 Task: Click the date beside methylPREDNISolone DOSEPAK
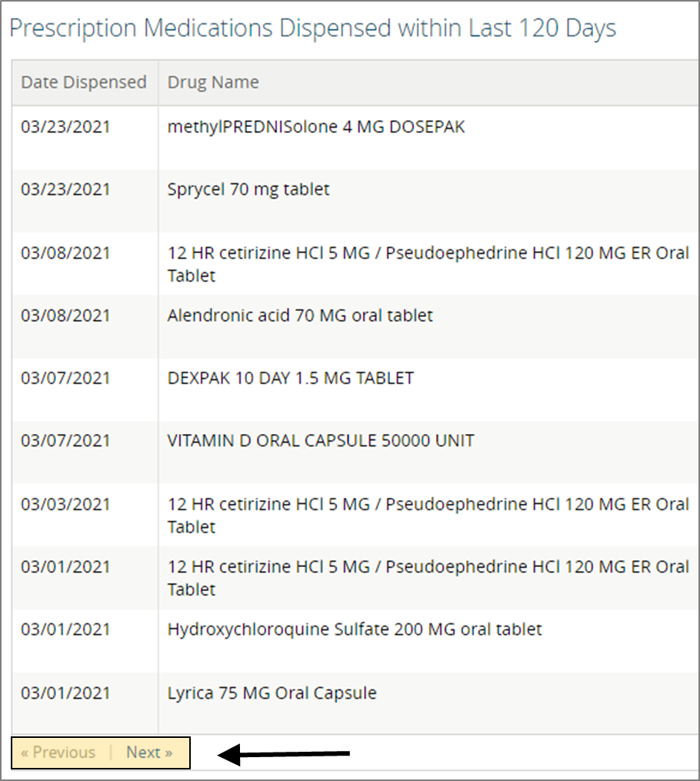65,127
